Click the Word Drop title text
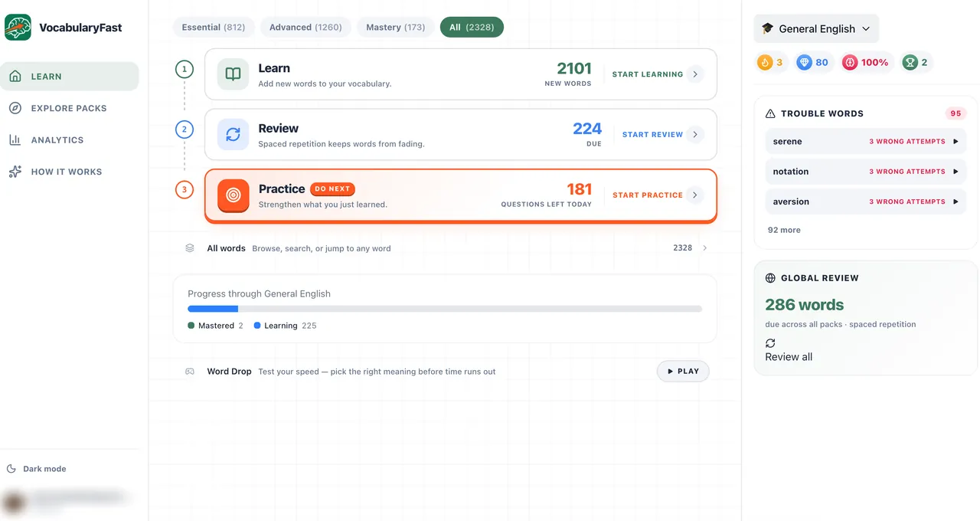This screenshot has height=521, width=980. click(229, 372)
